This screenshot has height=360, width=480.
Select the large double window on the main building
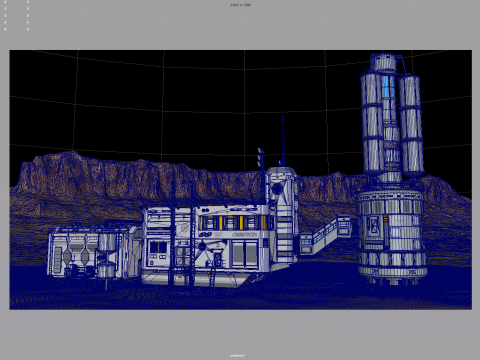[x=245, y=254]
